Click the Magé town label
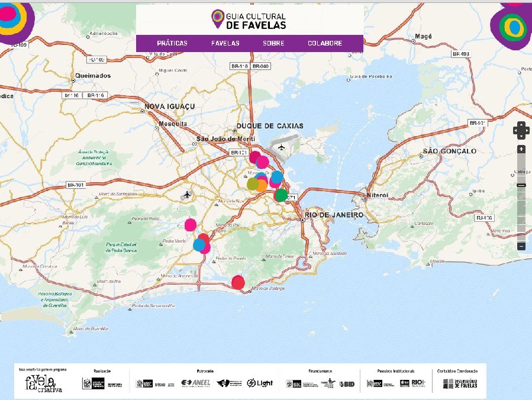Image resolution: width=532 pixels, height=400 pixels. (x=424, y=36)
